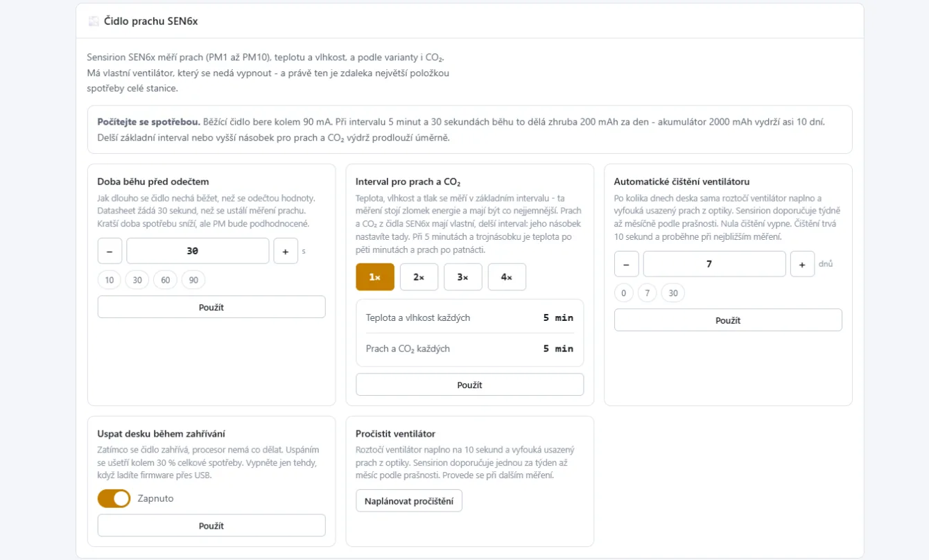Screen dimensions: 929x560
Task: Click the SEN6x dust sensor header icon
Action: (x=94, y=21)
